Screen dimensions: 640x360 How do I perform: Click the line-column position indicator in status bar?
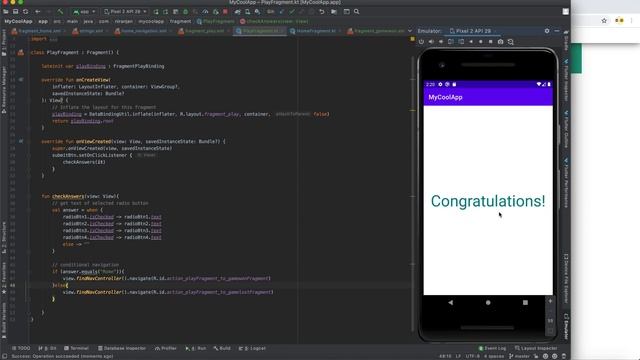click(x=445, y=356)
